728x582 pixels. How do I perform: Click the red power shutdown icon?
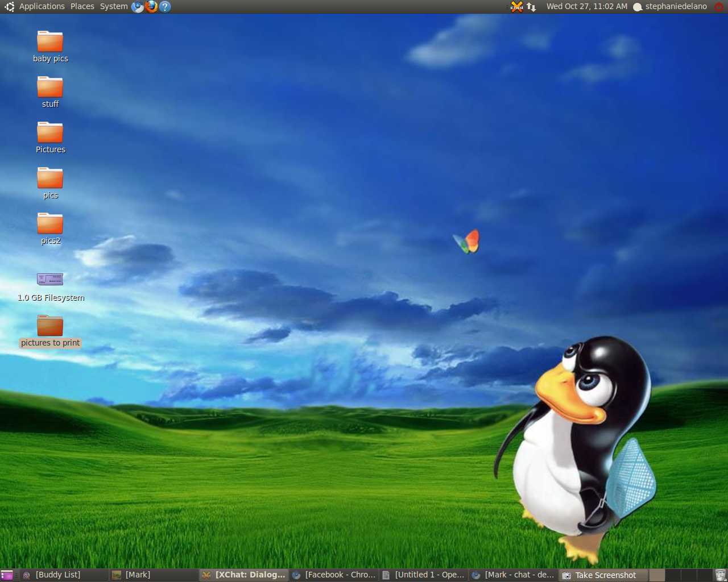(x=719, y=7)
